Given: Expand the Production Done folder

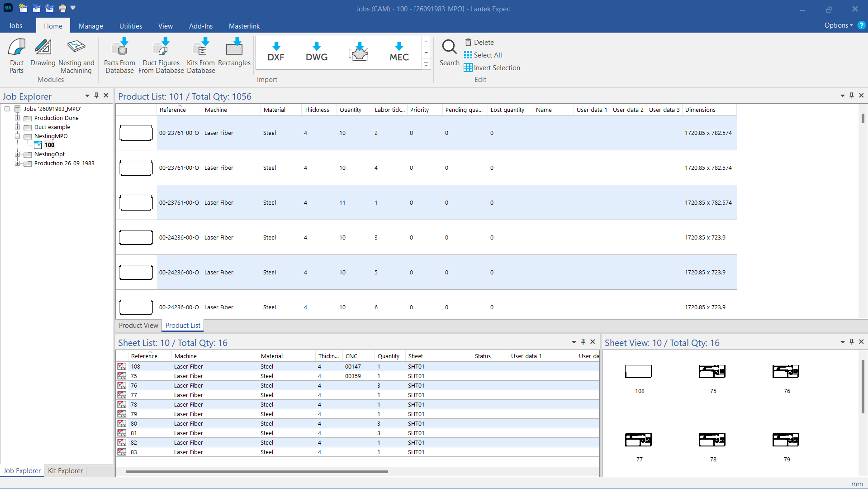Looking at the screenshot, I should click(x=18, y=118).
